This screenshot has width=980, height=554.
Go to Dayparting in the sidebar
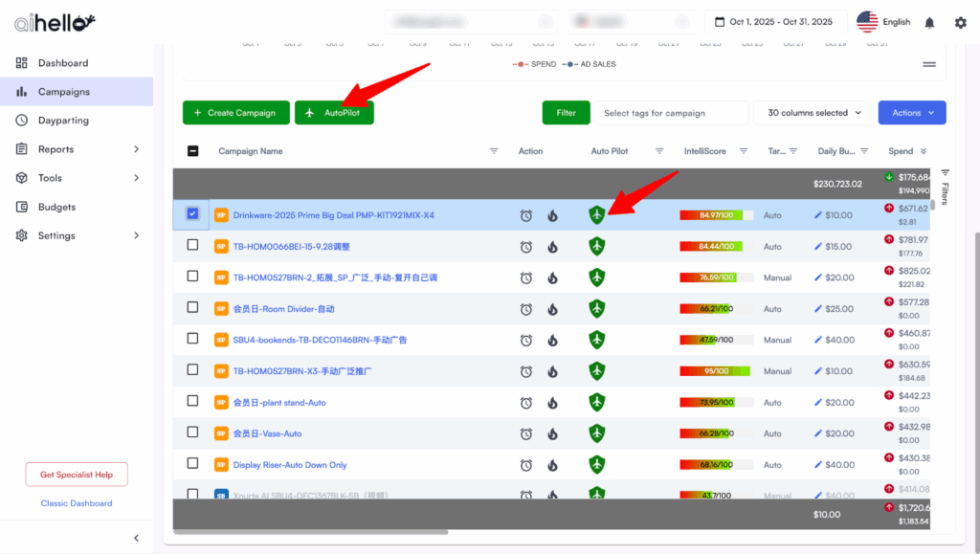[63, 121]
